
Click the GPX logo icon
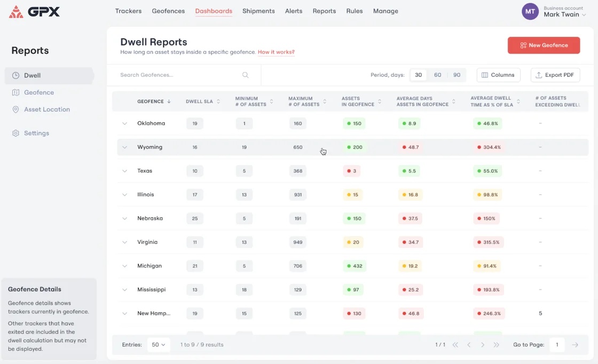(16, 12)
